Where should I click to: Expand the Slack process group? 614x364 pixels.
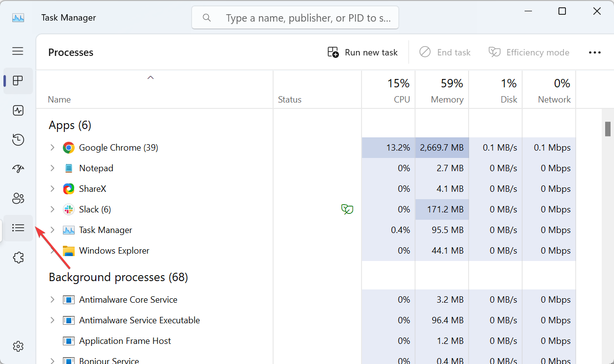53,209
